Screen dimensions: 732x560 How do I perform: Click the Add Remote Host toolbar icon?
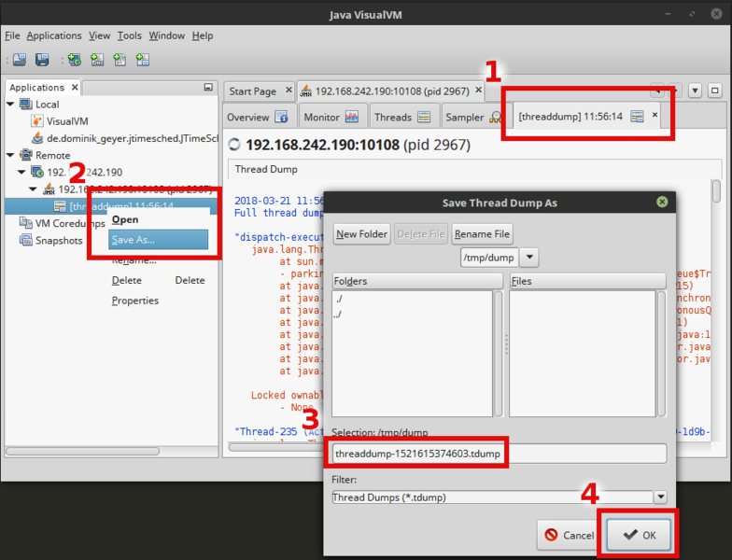74,60
